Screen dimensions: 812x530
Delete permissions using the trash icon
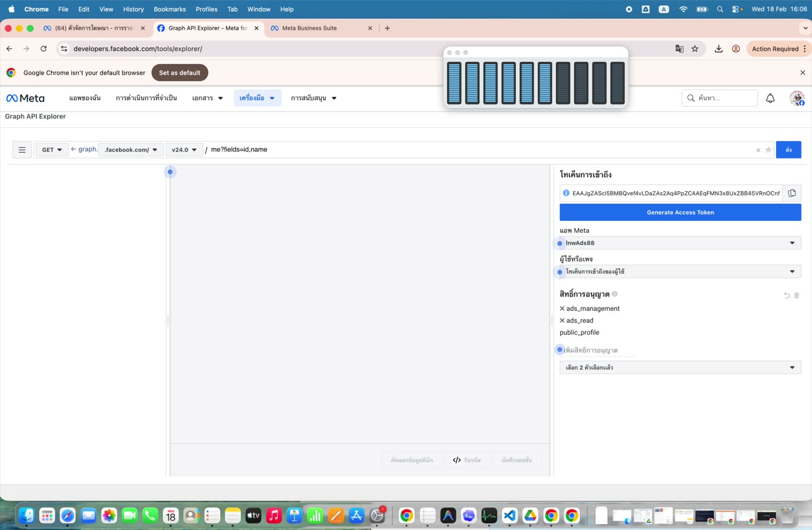(796, 295)
